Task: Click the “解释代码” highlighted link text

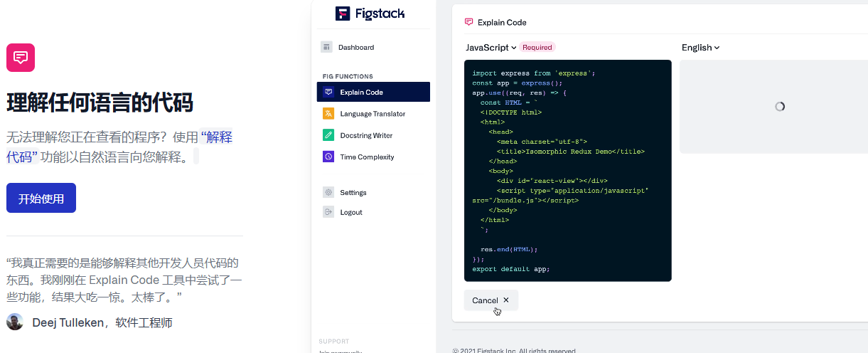Action: (119, 147)
